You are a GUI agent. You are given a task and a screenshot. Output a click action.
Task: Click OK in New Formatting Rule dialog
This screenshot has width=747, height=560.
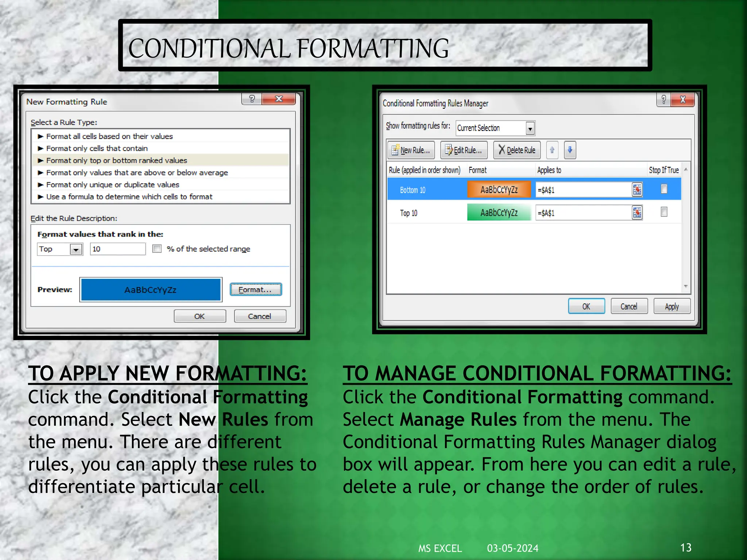tap(200, 316)
